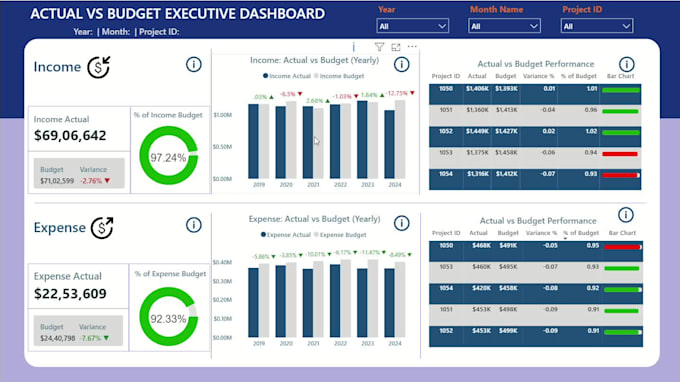The image size is (680, 382).
Task: Click Expense Budget legend item
Action: pos(340,235)
